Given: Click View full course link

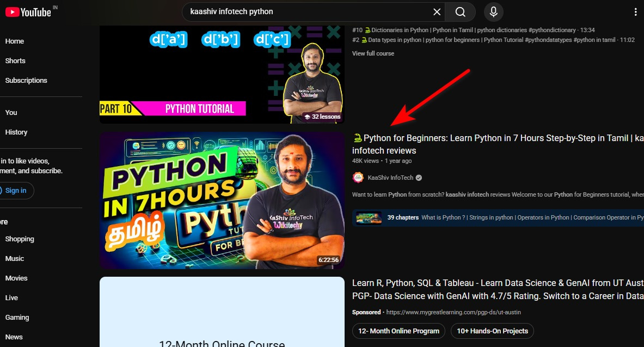Looking at the screenshot, I should 373,53.
